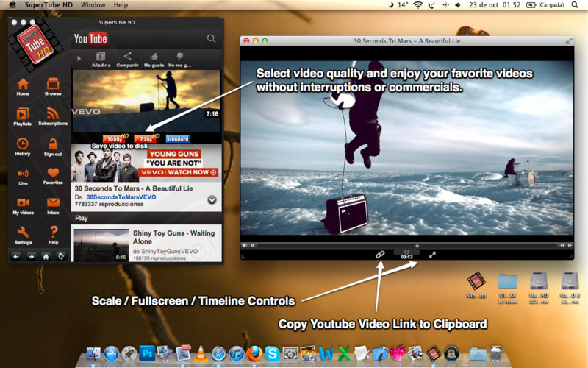588x368 pixels.
Task: Click the 7783337 reproducciones view count
Action: pos(109,205)
